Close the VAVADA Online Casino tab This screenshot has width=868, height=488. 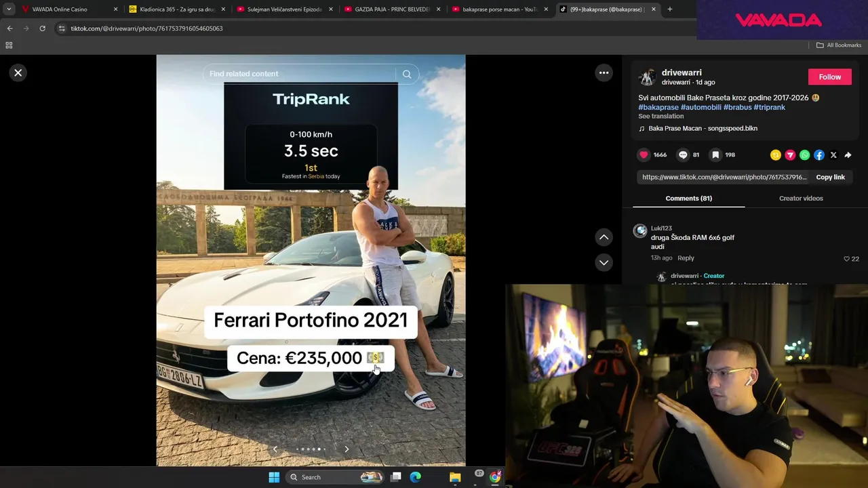pos(115,9)
